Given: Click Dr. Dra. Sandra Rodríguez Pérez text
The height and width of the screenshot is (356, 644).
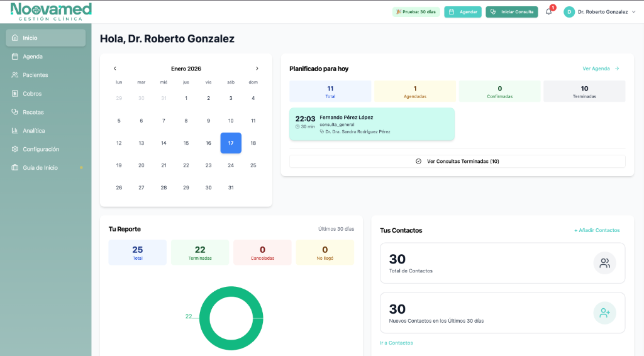Looking at the screenshot, I should pos(358,132).
